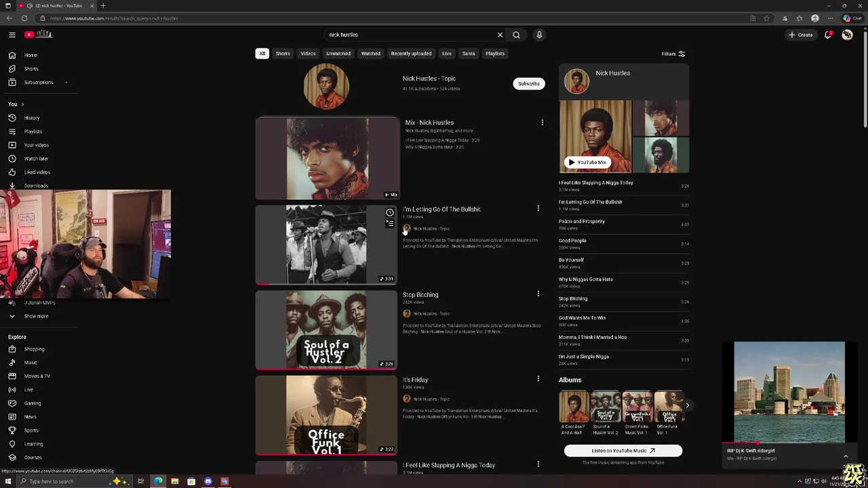Select the Videos filter chip

coord(308,54)
